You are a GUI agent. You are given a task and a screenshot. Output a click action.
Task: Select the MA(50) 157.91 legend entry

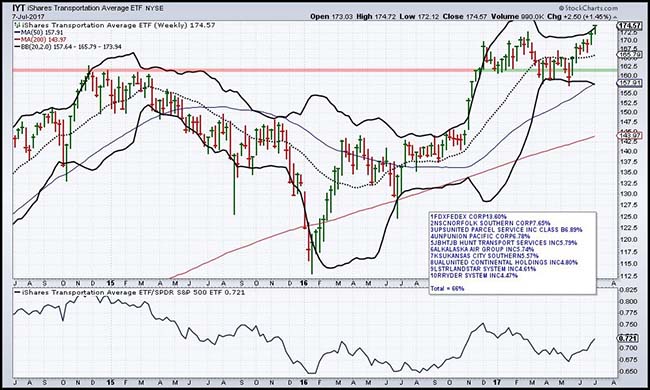pyautogui.click(x=39, y=32)
